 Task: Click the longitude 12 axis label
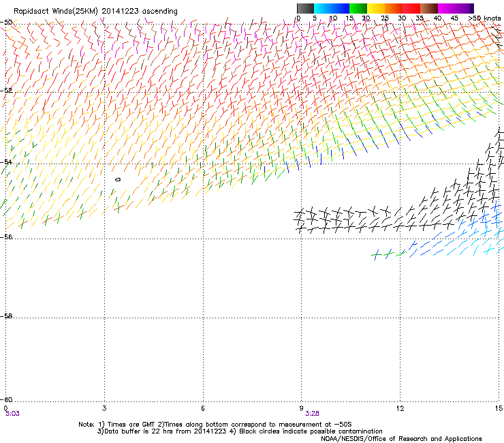[400, 408]
